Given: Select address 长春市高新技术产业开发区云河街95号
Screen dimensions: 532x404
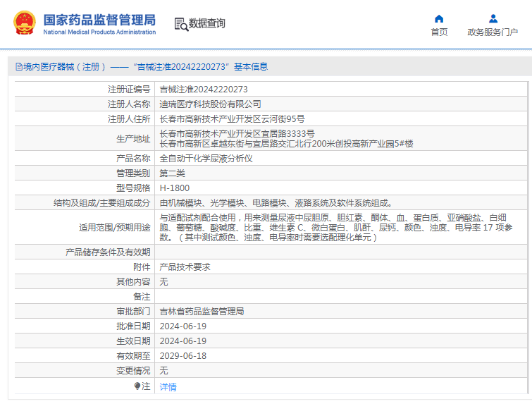Looking at the screenshot, I should [232, 119].
